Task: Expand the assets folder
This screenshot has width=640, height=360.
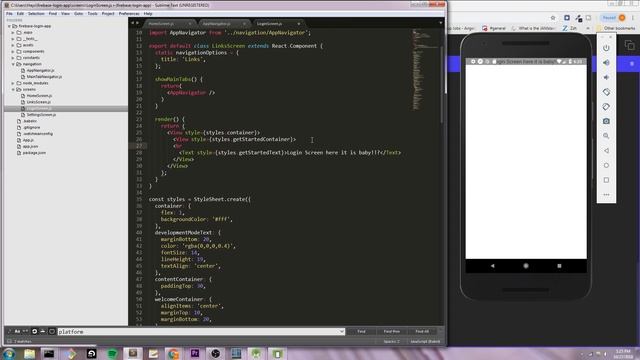Action: (x=13, y=45)
